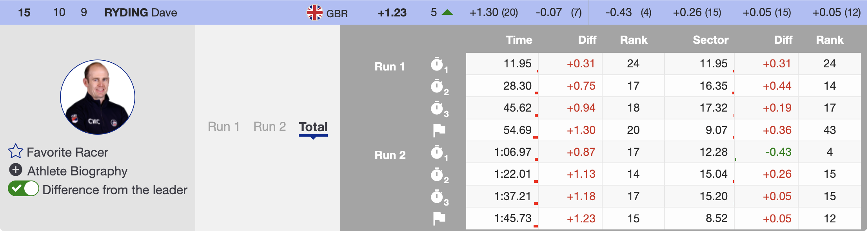Click the Athlete Biography plus icon
Screen dimensions: 868x231
pos(16,170)
